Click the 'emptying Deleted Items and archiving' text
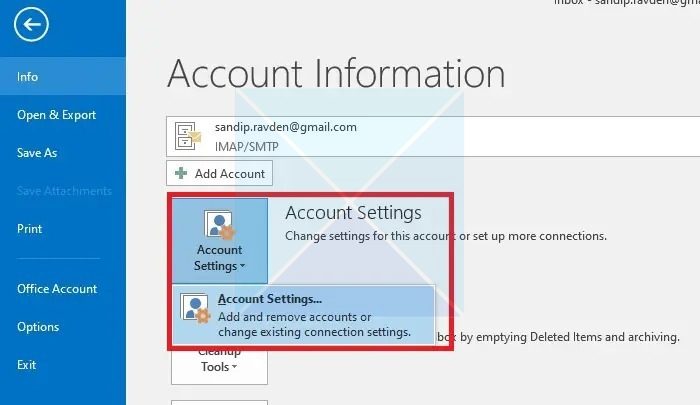 578,337
